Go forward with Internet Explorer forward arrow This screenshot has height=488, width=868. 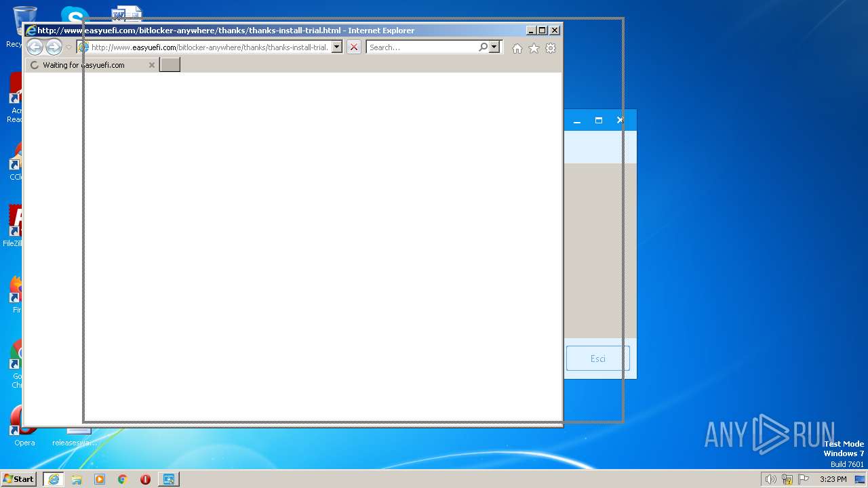point(54,47)
